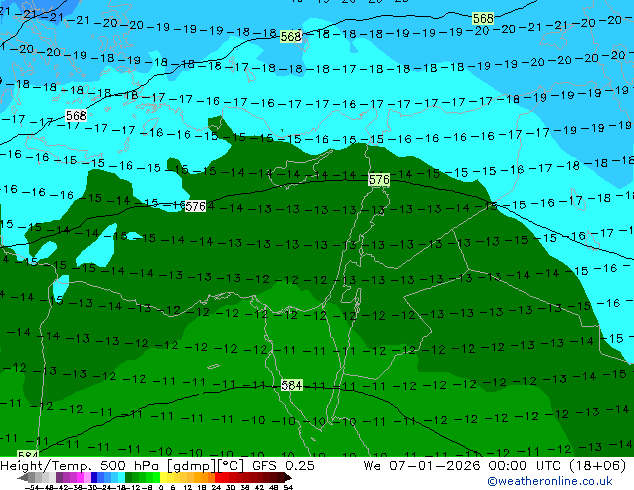Screen dimensions: 634x490
Task: Click the gray left arrow end of the scale
Action: coord(23,478)
